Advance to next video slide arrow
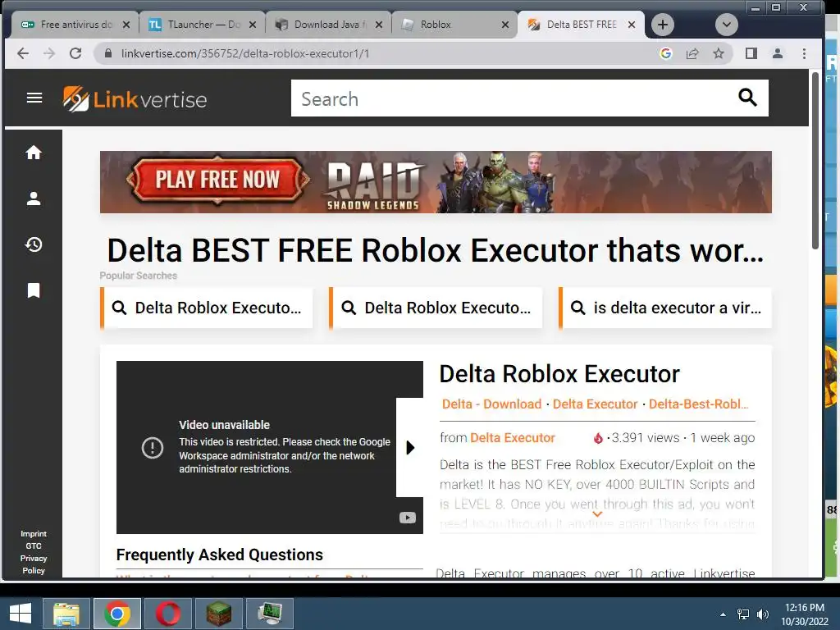The width and height of the screenshot is (840, 630). [x=410, y=447]
